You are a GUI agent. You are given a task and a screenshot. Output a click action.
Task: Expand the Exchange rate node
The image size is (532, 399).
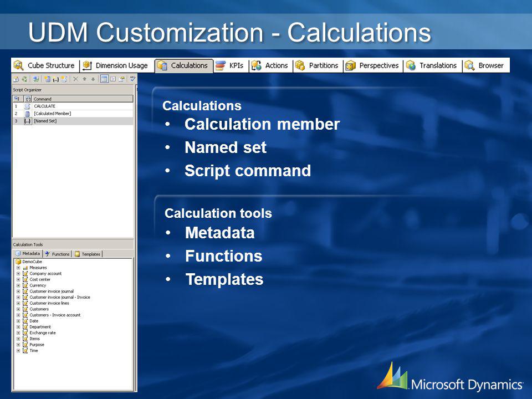pos(18,333)
